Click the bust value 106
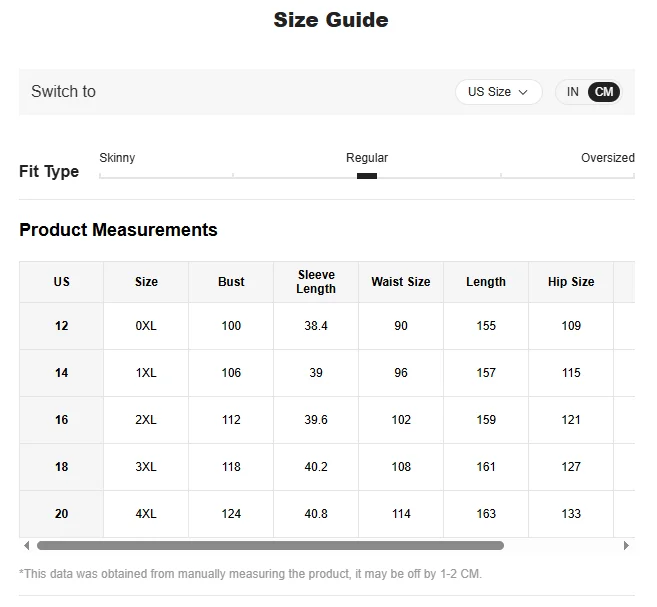This screenshot has width=657, height=607. click(231, 373)
